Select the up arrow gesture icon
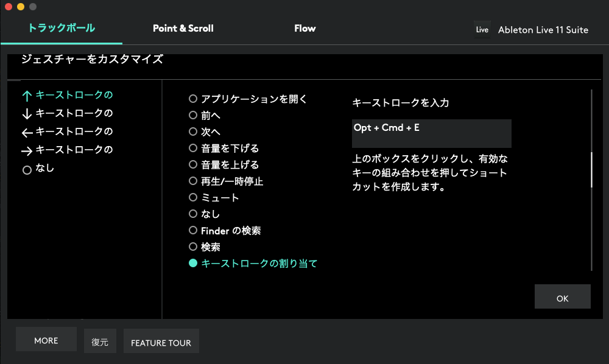Image resolution: width=609 pixels, height=364 pixels. (26, 96)
